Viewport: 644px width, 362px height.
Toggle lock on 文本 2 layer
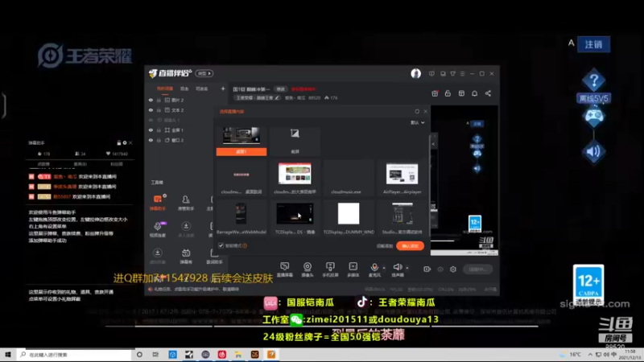159,110
